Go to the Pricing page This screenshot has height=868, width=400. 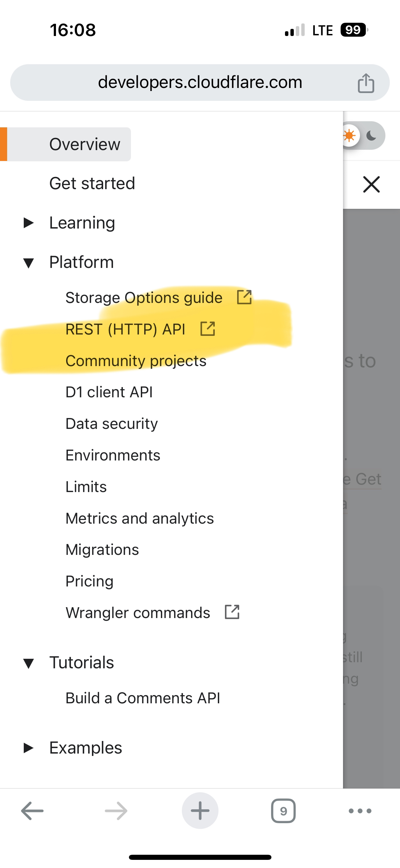tap(89, 581)
